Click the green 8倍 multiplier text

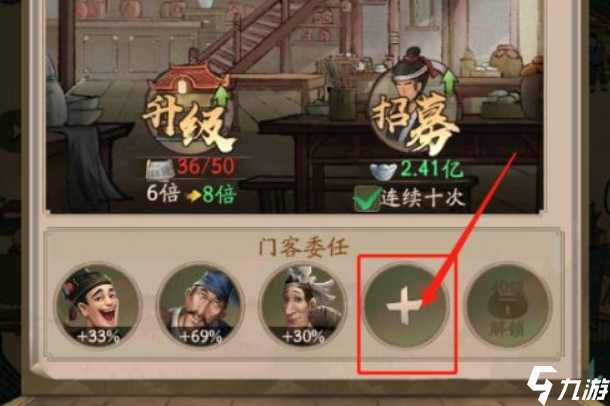(219, 194)
